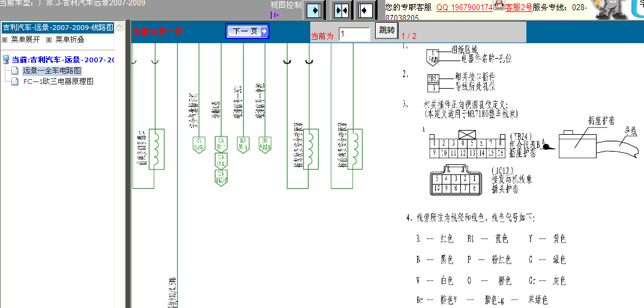Click the inward-arrows view control icon
The width and height of the screenshot is (644, 308).
click(342, 10)
